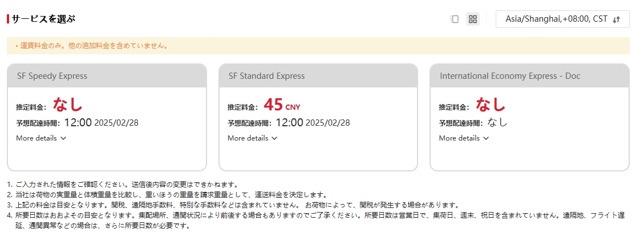644x236 pixels.
Task: Click the yellow 運賃料金のみ notice banner
Action: (318, 46)
